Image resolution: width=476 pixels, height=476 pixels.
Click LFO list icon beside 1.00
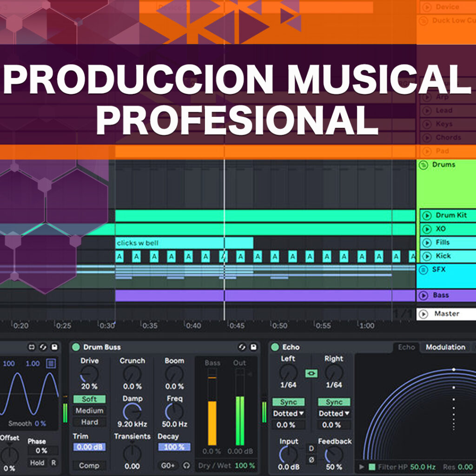coord(51,364)
